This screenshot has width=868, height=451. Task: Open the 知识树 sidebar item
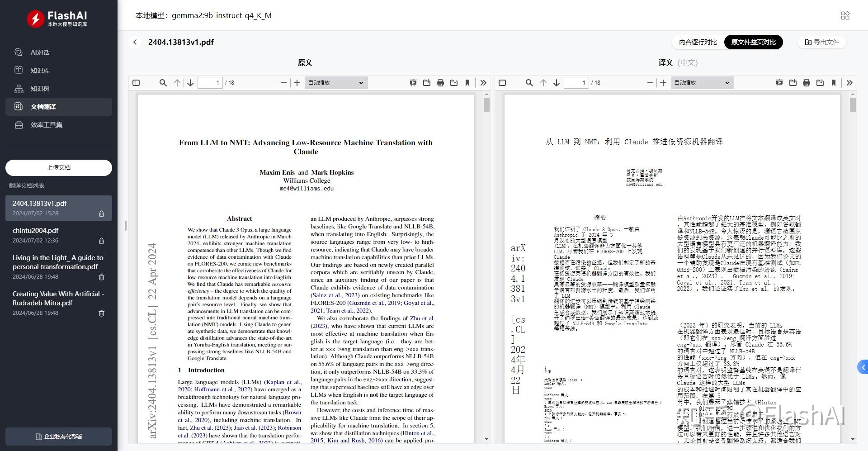(59, 89)
